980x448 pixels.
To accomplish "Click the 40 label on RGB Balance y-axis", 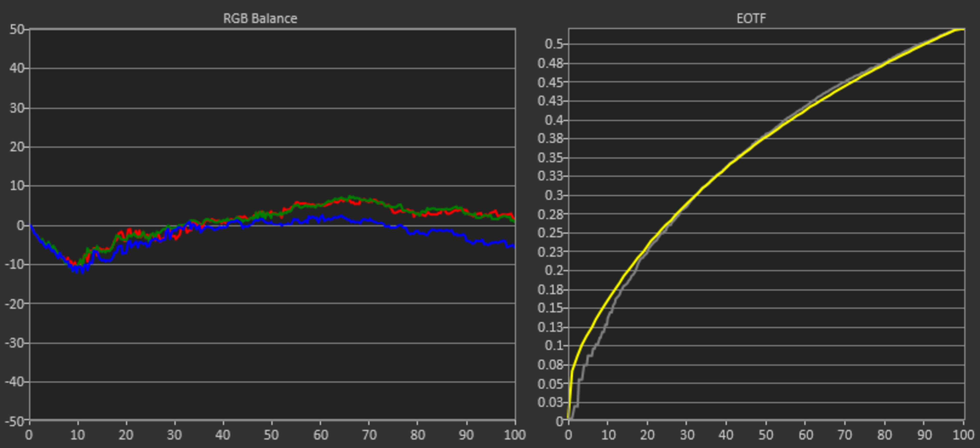I will (17, 68).
